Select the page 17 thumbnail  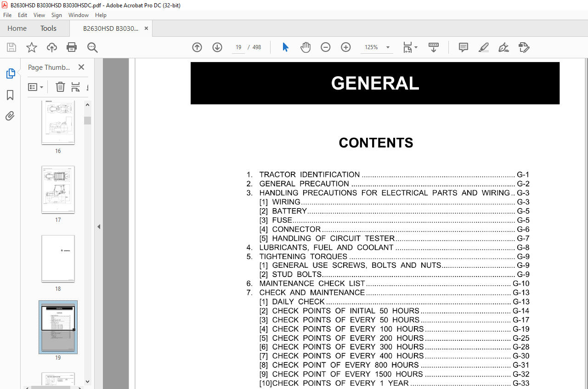[x=58, y=190]
